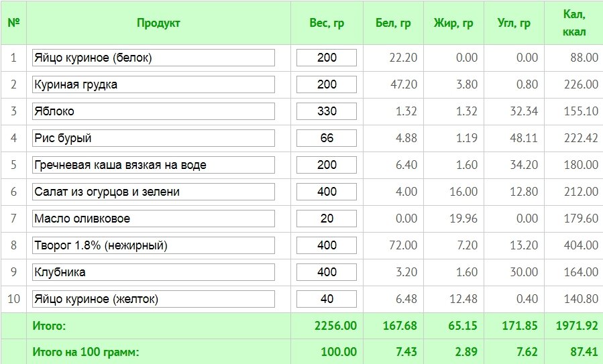The width and height of the screenshot is (603, 364).
Task: Click the weight field for Клубника row
Action: coord(327,272)
